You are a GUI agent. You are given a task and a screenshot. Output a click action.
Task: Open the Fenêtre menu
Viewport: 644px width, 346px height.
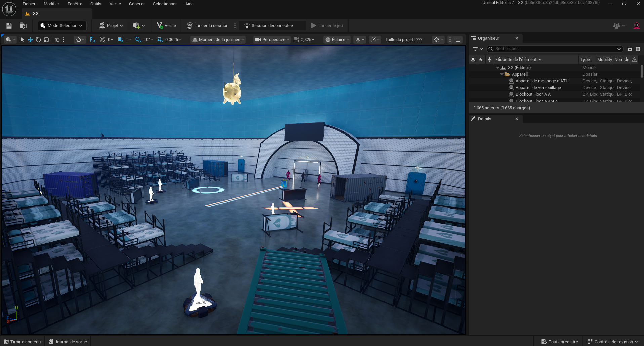point(75,4)
